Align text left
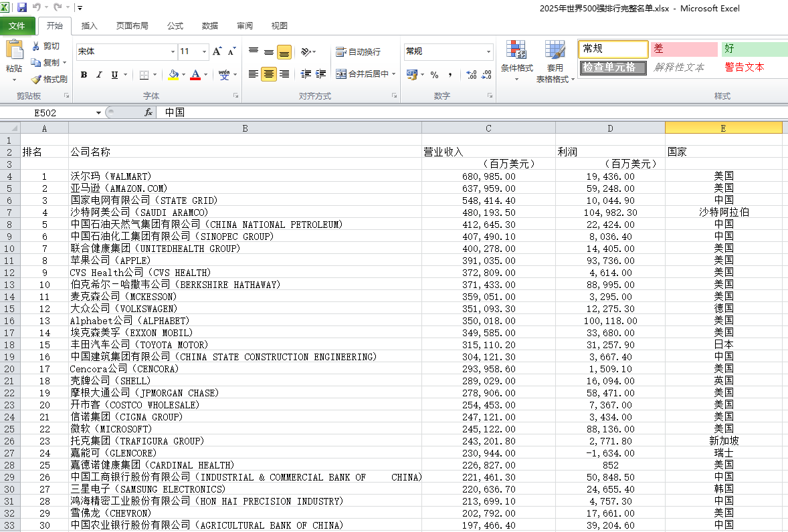Screen dimensions: 788x532 pos(254,74)
